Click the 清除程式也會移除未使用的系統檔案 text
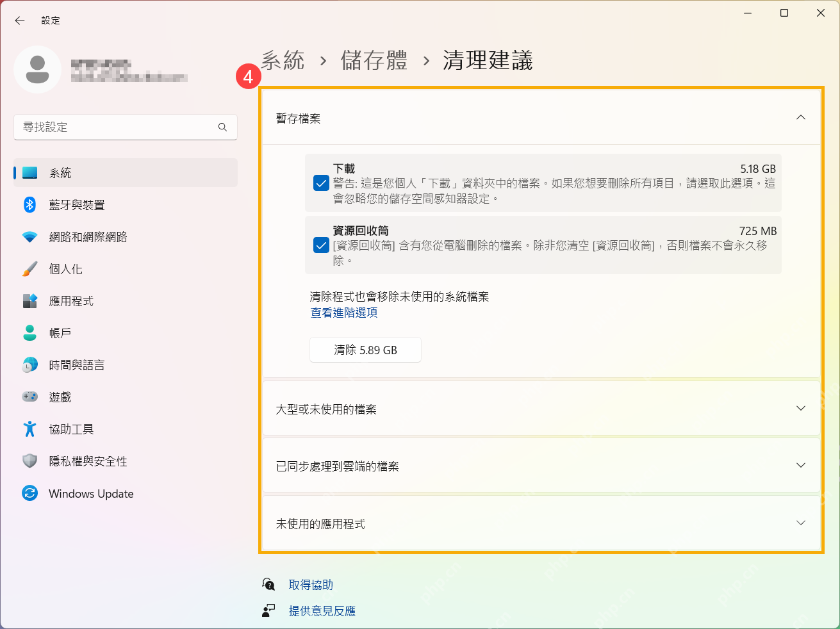Image resolution: width=840 pixels, height=629 pixels. click(x=399, y=297)
